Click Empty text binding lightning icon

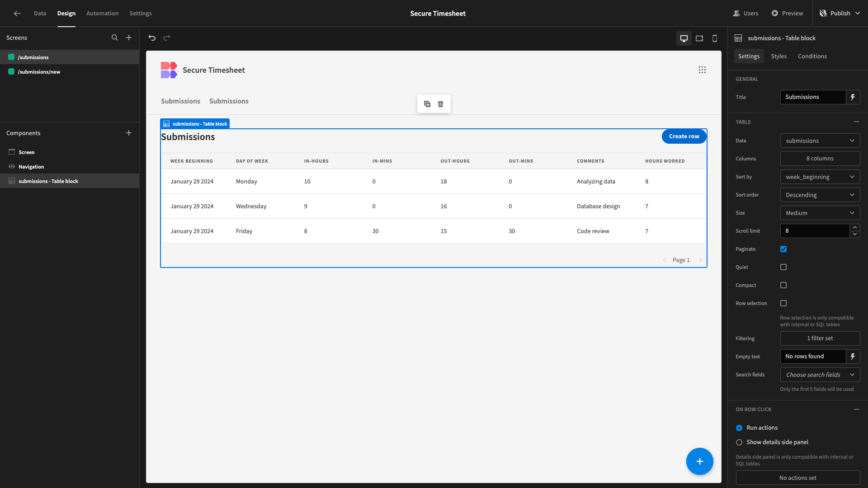(x=853, y=357)
